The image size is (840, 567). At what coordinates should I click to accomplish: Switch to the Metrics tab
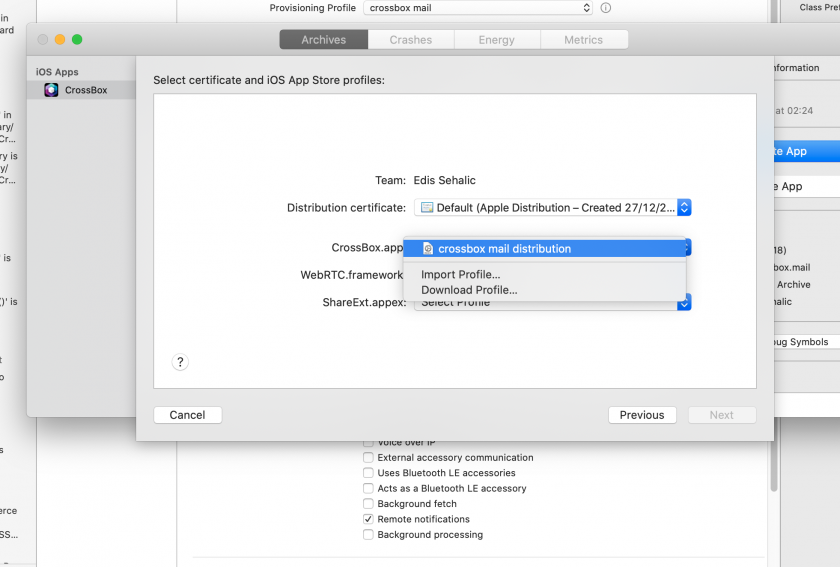click(583, 40)
